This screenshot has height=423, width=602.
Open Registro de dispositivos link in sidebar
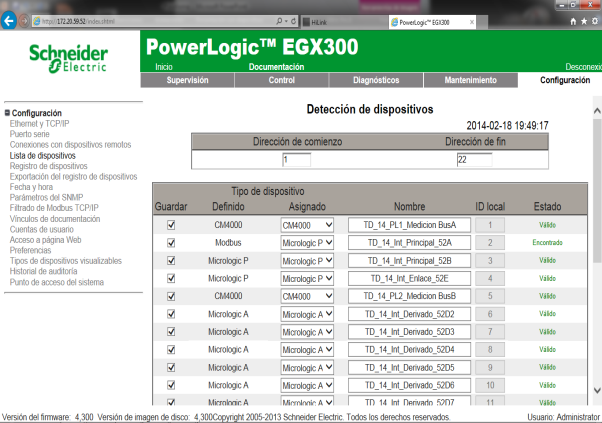coord(49,166)
